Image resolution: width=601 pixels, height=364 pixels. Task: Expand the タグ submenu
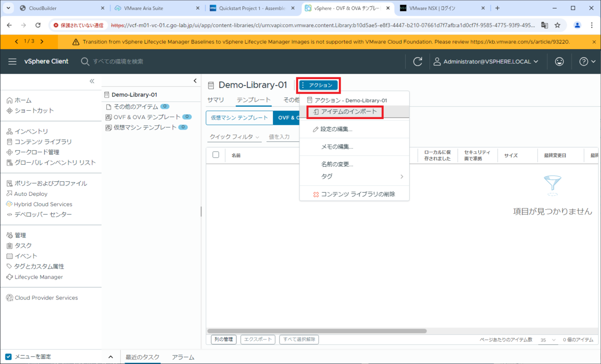click(355, 176)
